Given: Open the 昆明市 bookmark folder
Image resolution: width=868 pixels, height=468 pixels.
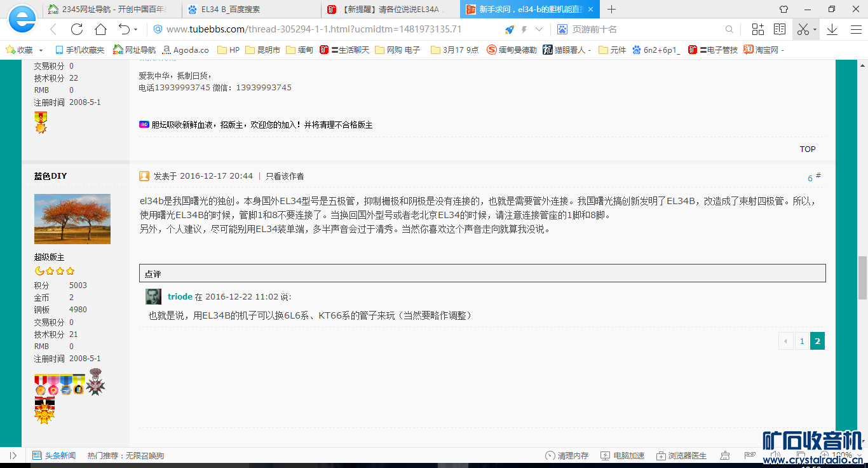Looking at the screenshot, I should pyautogui.click(x=263, y=50).
